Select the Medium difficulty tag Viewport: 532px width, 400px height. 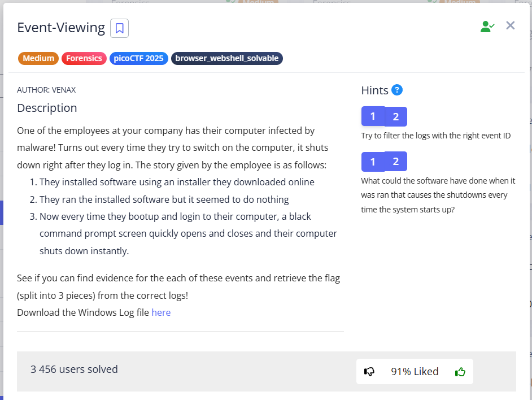38,58
